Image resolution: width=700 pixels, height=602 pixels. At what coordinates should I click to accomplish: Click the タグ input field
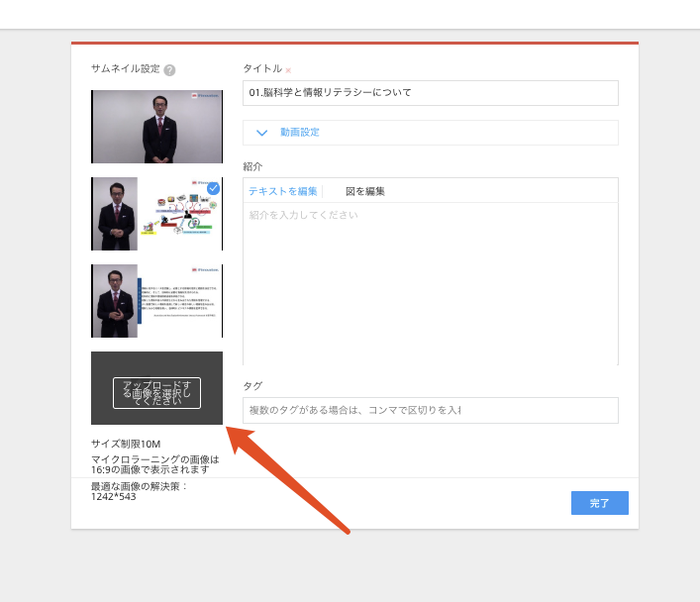(x=430, y=410)
